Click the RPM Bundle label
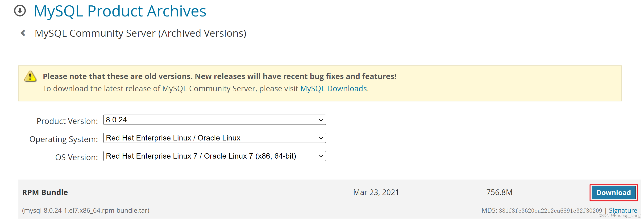Image resolution: width=644 pixels, height=220 pixels. pos(45,192)
